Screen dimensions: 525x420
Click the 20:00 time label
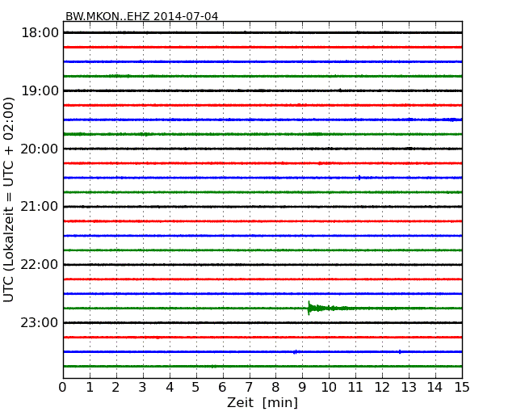click(x=40, y=149)
